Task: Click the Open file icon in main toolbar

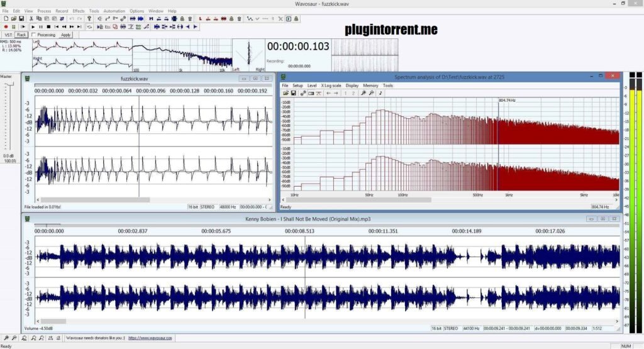Action: point(14,18)
